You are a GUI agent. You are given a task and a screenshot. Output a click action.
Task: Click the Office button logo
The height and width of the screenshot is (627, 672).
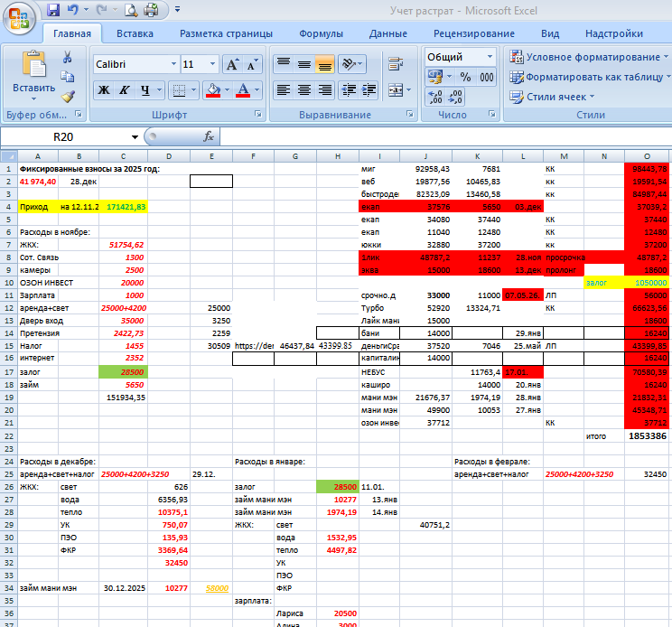pos(19,14)
